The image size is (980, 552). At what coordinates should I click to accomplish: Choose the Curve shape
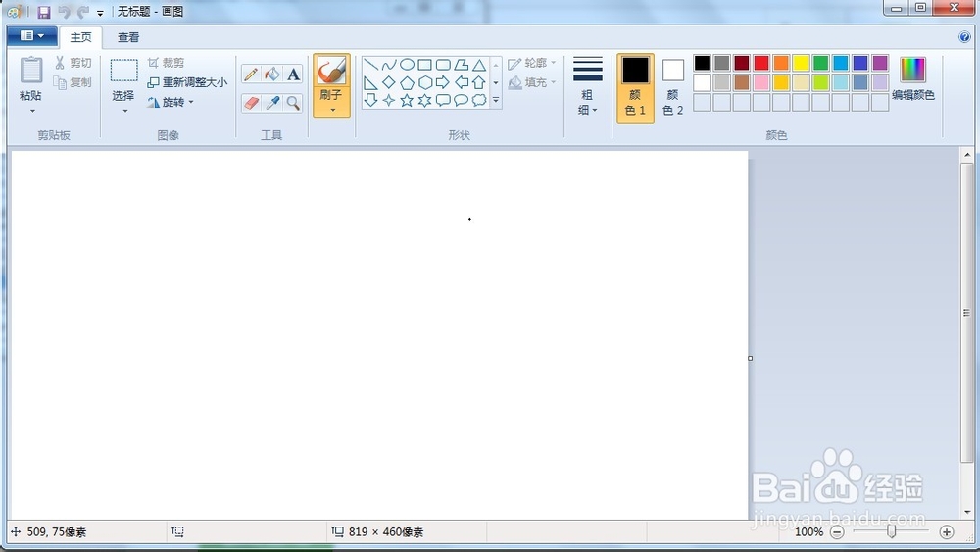[389, 65]
